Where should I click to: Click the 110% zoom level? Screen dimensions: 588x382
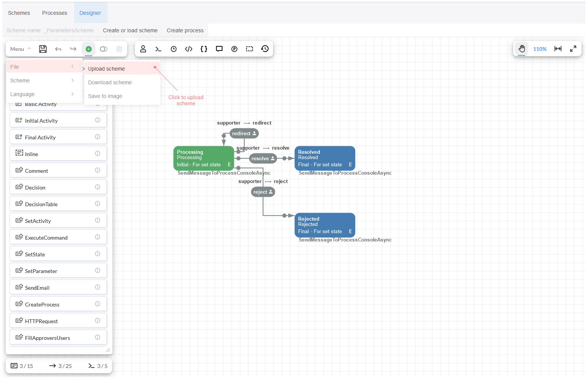tap(540, 49)
